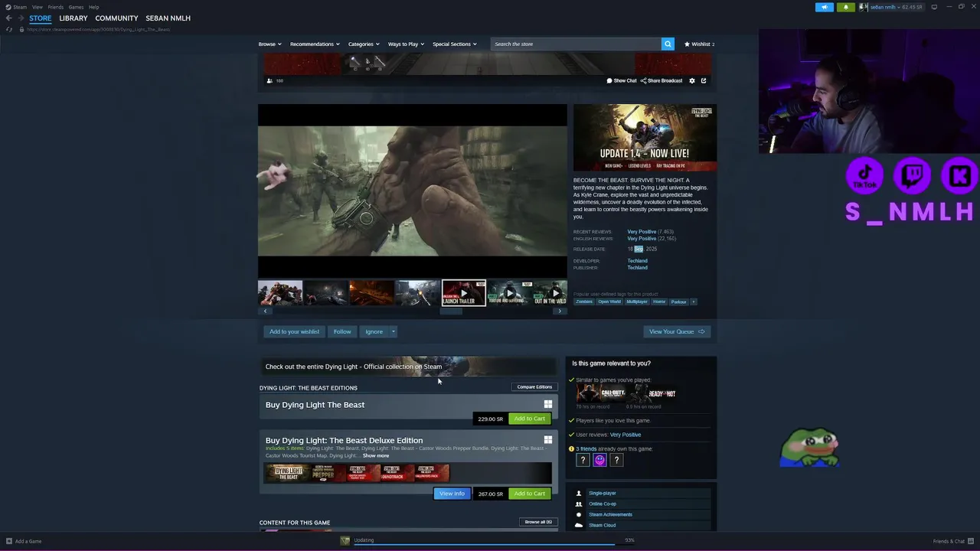The width and height of the screenshot is (980, 551).
Task: Click the Parkour tag
Action: click(678, 302)
